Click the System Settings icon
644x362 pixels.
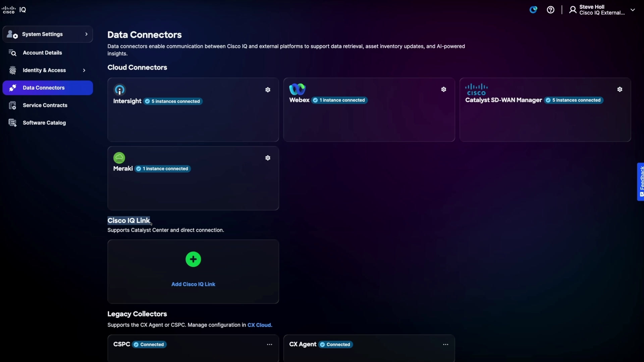12,34
